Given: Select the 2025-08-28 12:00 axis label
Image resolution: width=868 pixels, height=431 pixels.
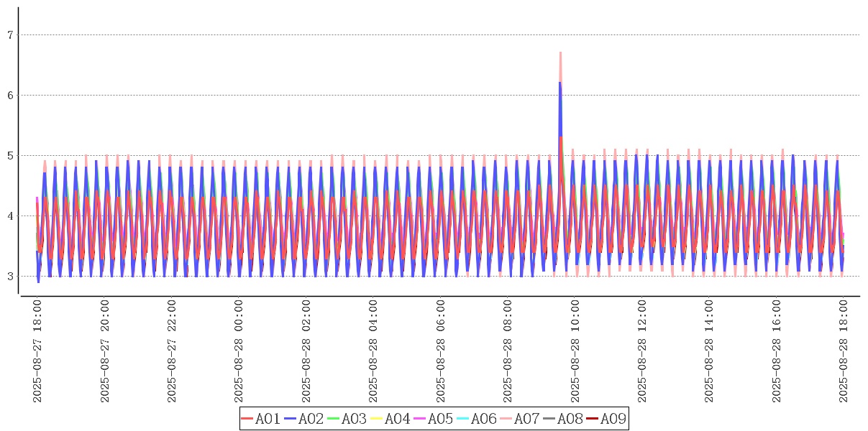Looking at the screenshot, I should 642,351.
